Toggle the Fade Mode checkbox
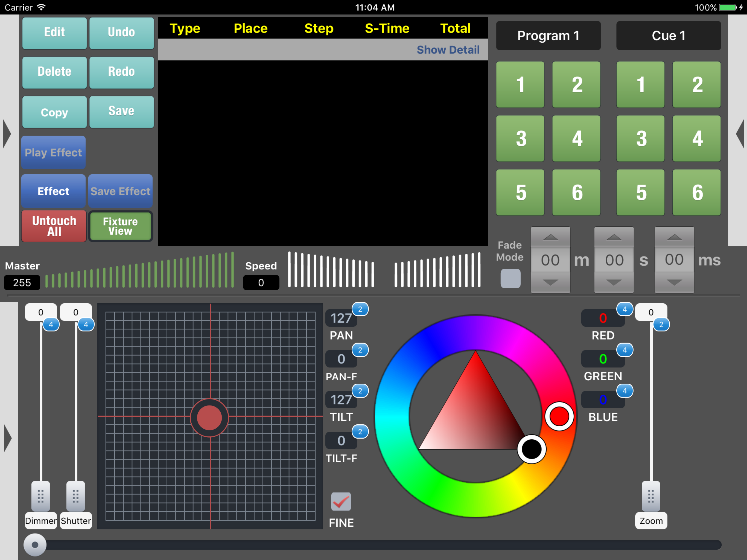This screenshot has height=560, width=747. (510, 279)
